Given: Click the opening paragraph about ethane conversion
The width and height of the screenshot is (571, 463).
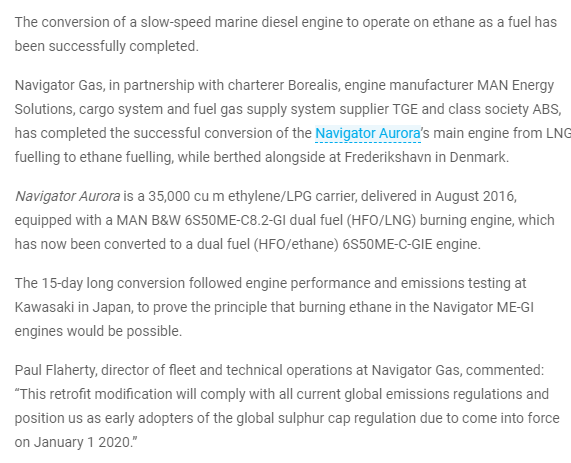Looking at the screenshot, I should pos(286,34).
